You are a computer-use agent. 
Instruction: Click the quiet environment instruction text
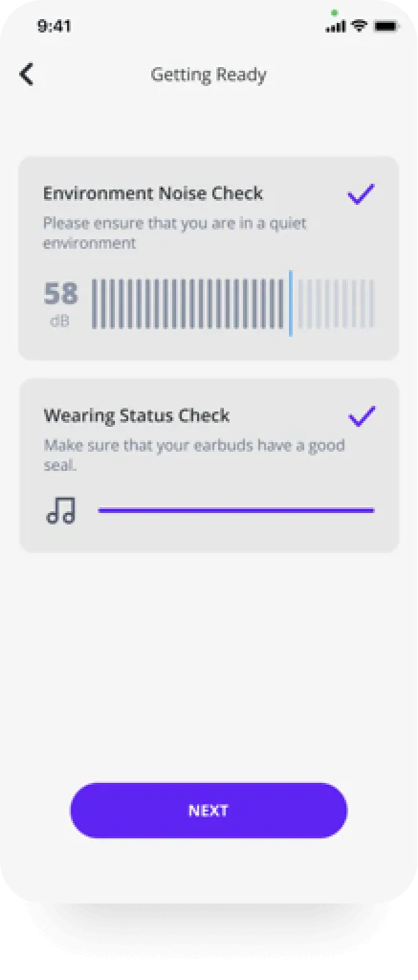[x=175, y=233]
